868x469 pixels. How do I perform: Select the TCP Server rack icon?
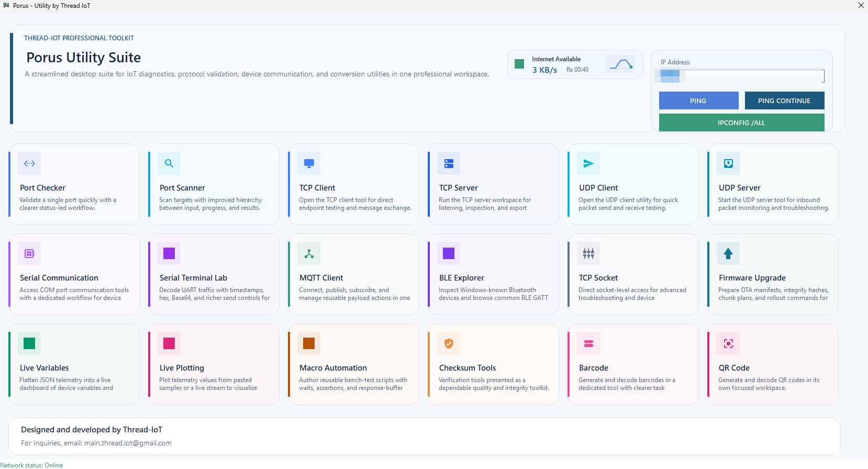(x=449, y=163)
